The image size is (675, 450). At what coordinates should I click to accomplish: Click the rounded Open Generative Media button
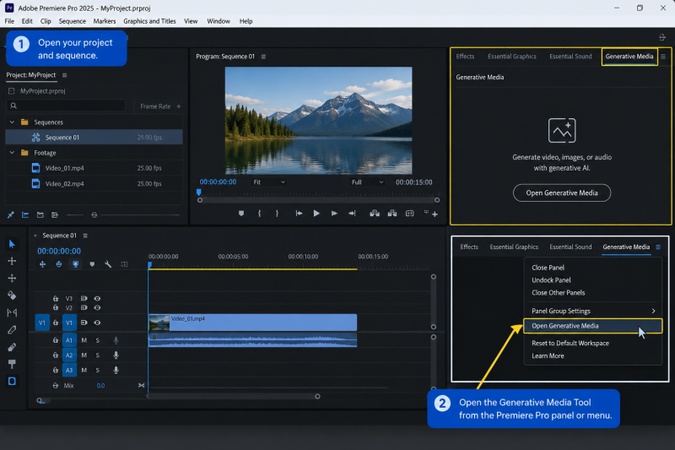[562, 193]
